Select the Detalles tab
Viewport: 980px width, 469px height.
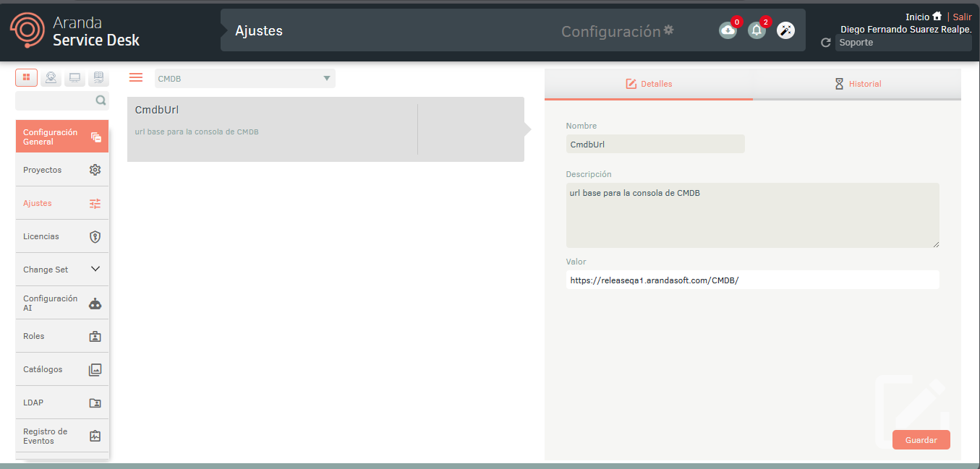tap(649, 84)
